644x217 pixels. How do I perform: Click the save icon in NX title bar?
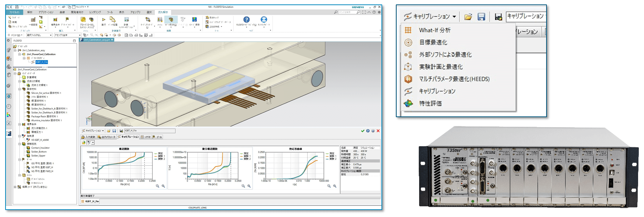click(17, 7)
